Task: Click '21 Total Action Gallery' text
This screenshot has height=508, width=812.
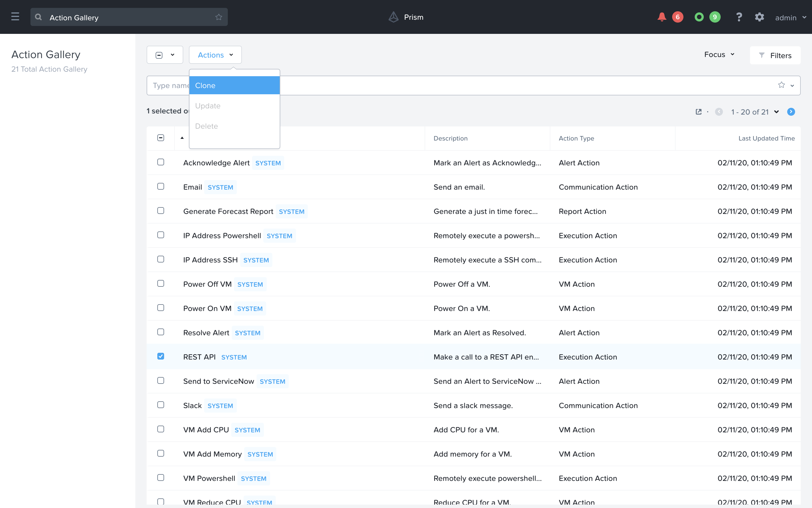Action: point(49,69)
